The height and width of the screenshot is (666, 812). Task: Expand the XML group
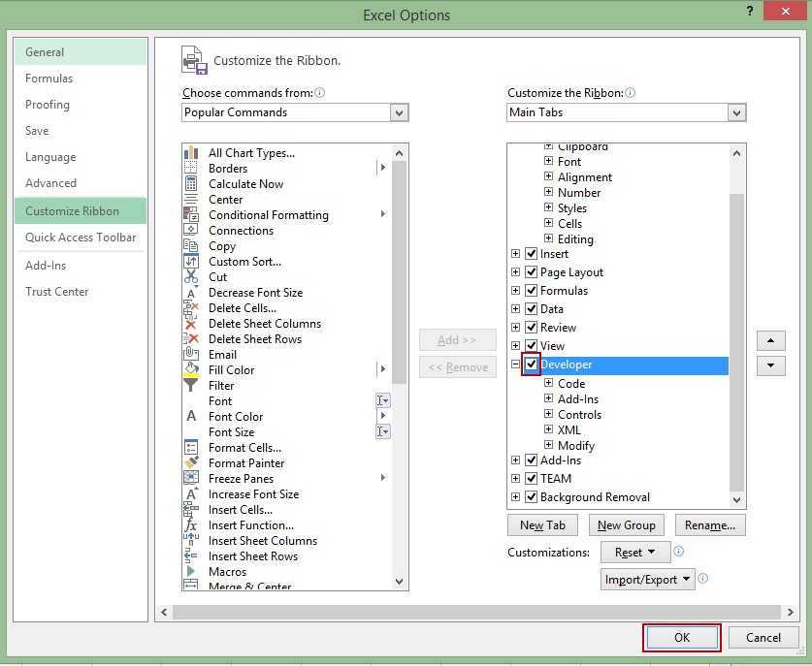coord(548,429)
